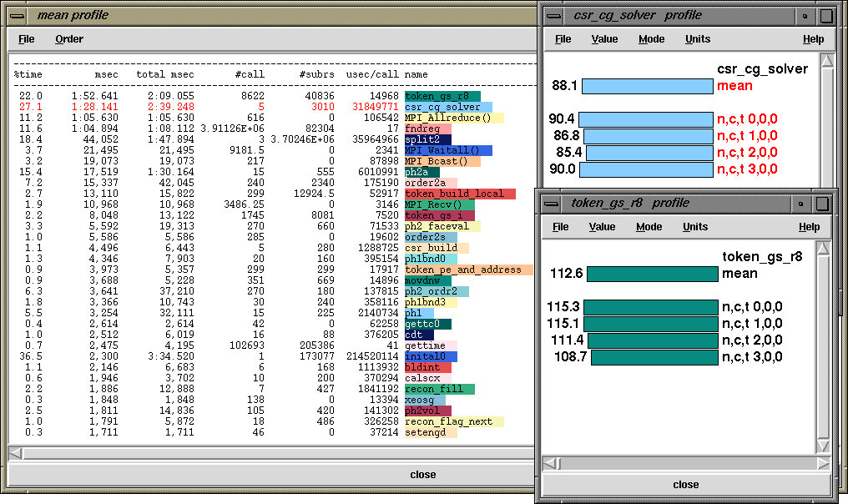Select token_pe_and_address in the function list
848x504 pixels.
(x=469, y=270)
